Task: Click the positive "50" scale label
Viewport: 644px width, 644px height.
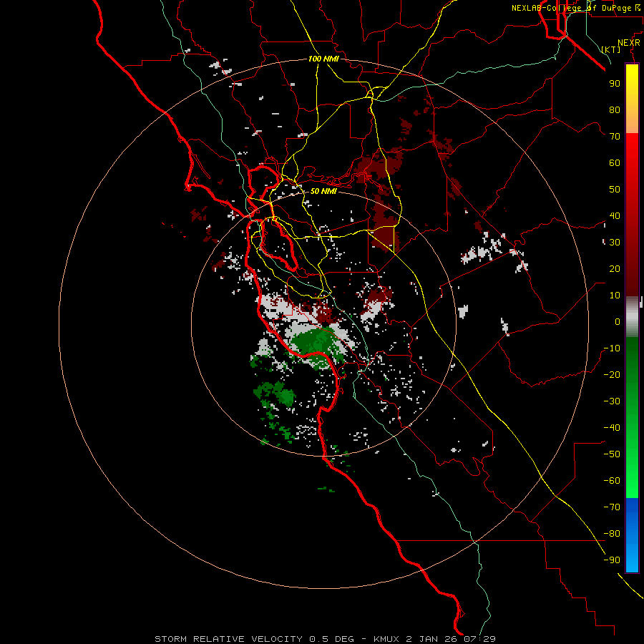Action: coord(615,190)
